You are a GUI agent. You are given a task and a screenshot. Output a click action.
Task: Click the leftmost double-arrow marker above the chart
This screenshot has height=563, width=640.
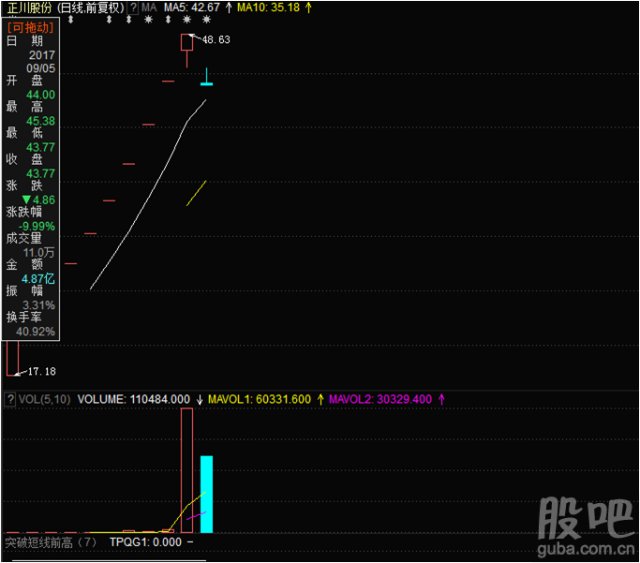[x=71, y=19]
